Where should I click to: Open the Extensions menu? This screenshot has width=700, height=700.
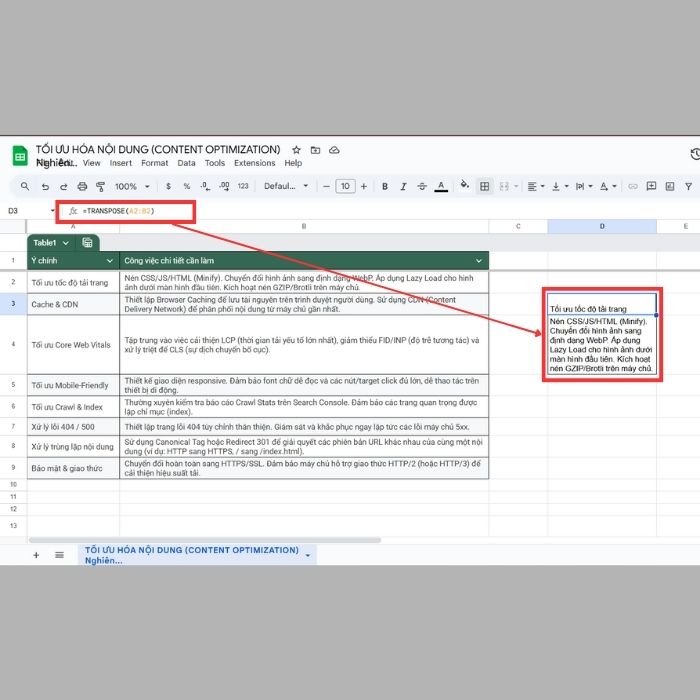click(x=254, y=163)
